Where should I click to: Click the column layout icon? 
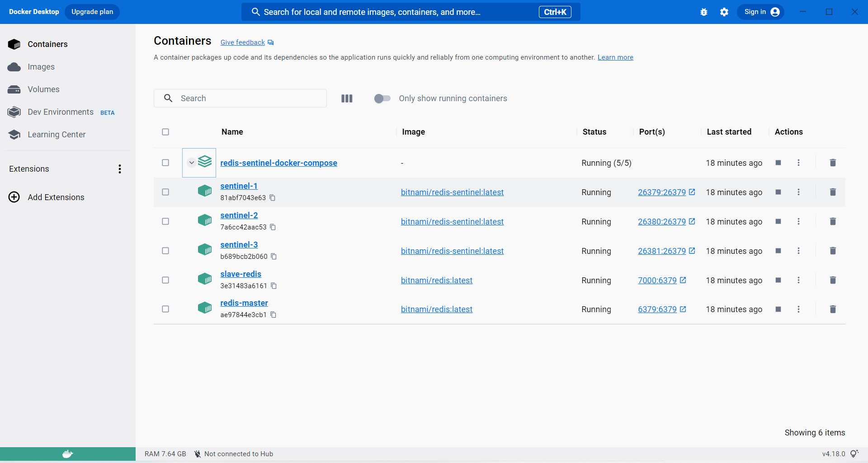coord(347,98)
